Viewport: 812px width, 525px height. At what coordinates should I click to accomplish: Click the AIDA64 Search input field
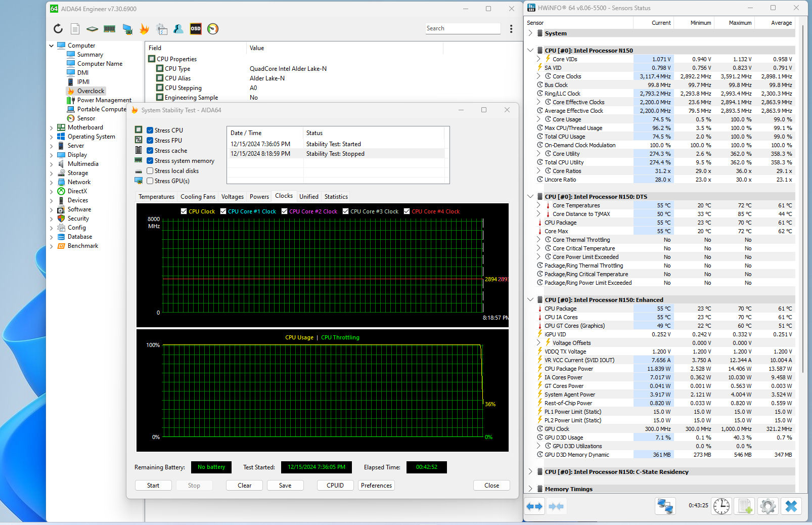(463, 28)
